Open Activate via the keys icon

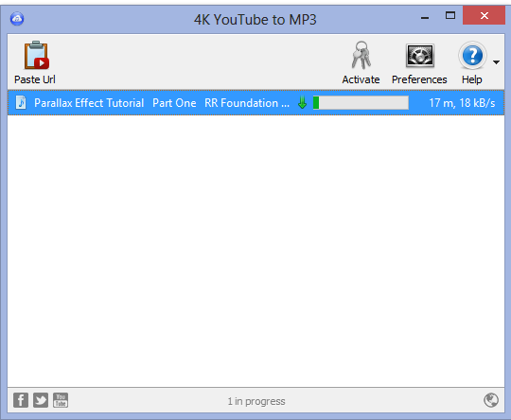[x=361, y=55]
